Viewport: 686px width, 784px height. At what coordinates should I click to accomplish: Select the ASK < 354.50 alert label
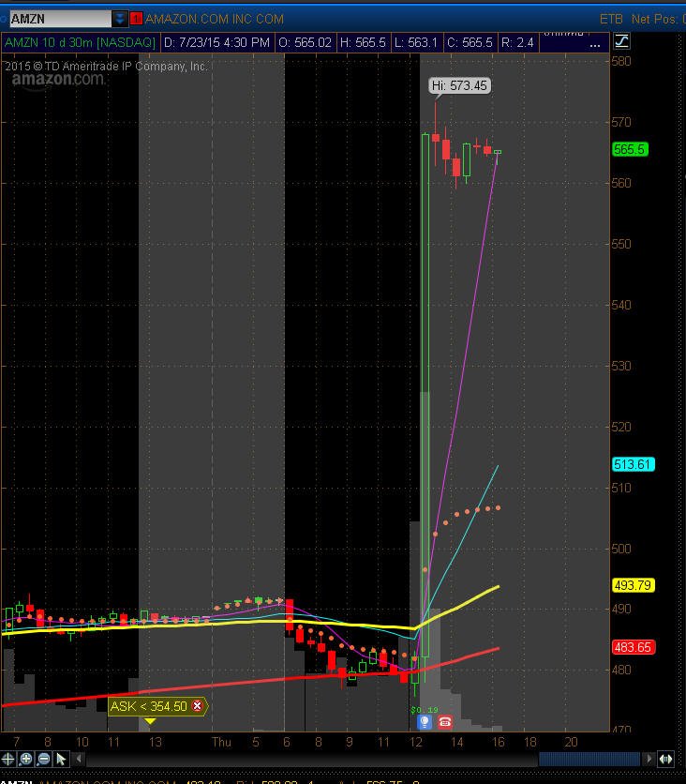coord(148,706)
